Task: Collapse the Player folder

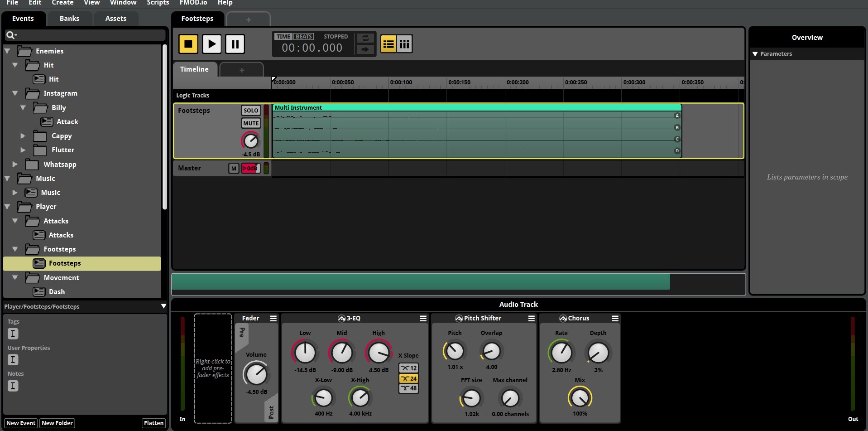Action: [7, 207]
